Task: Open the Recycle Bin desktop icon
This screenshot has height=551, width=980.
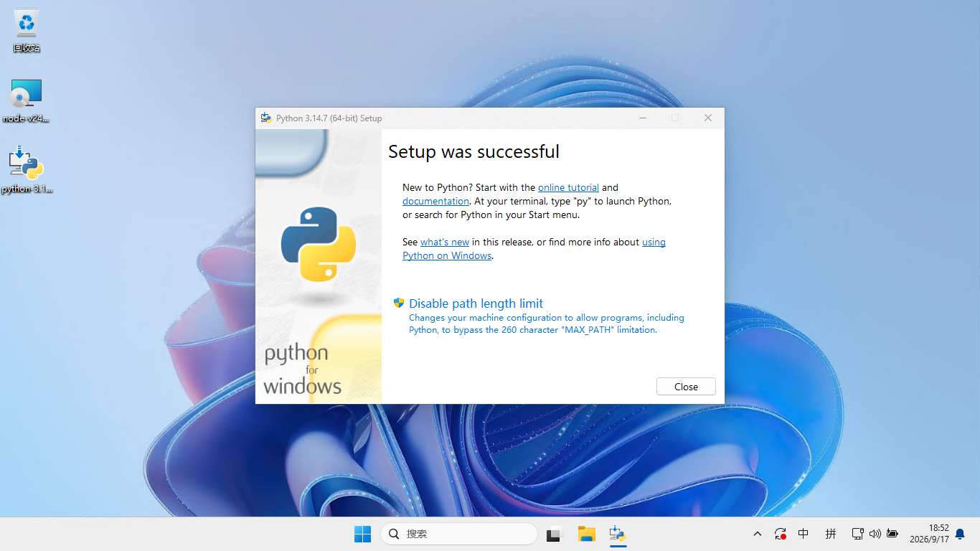Action: (27, 32)
